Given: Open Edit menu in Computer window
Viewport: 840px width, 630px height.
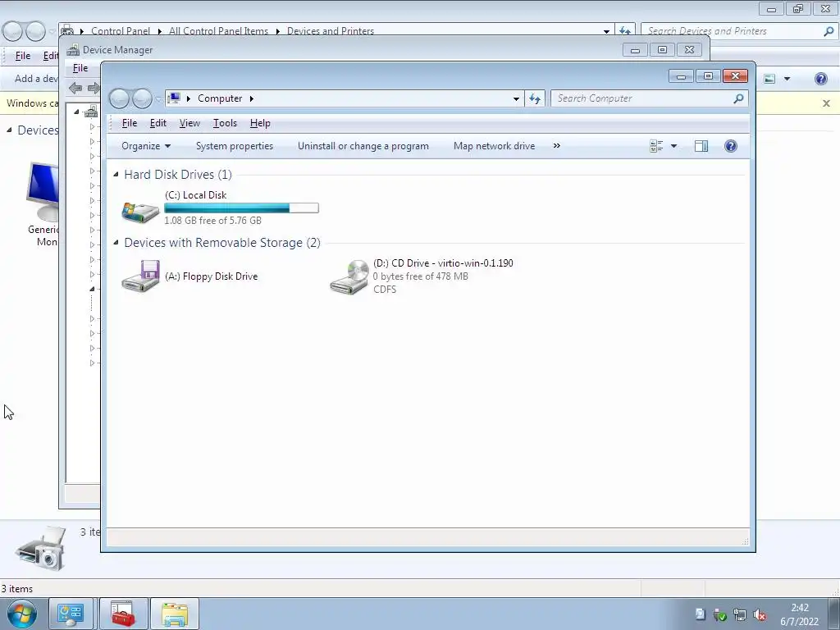Looking at the screenshot, I should coord(158,123).
